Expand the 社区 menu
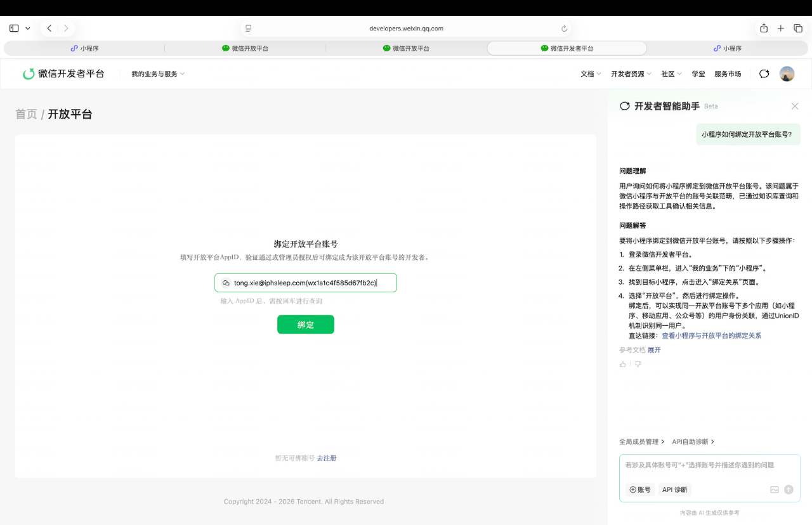The height and width of the screenshot is (525, 812). click(671, 74)
